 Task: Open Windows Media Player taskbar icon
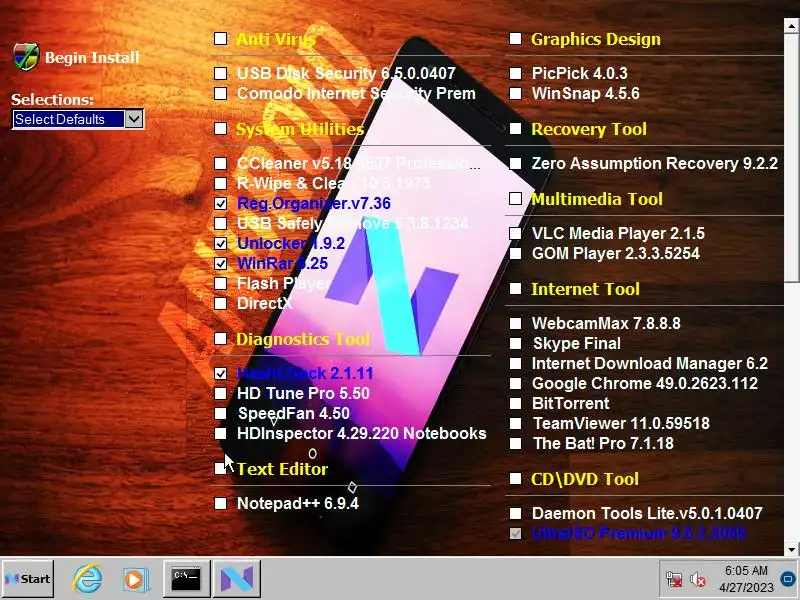(135, 579)
